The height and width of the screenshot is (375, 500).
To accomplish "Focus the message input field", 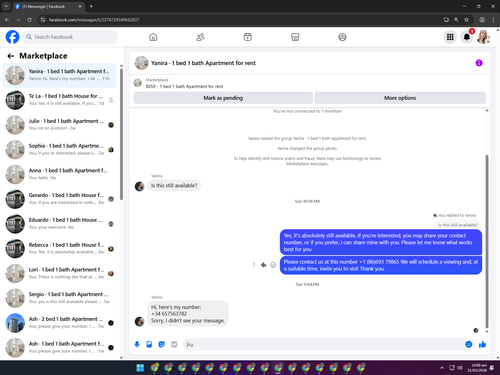I will pyautogui.click(x=323, y=344).
